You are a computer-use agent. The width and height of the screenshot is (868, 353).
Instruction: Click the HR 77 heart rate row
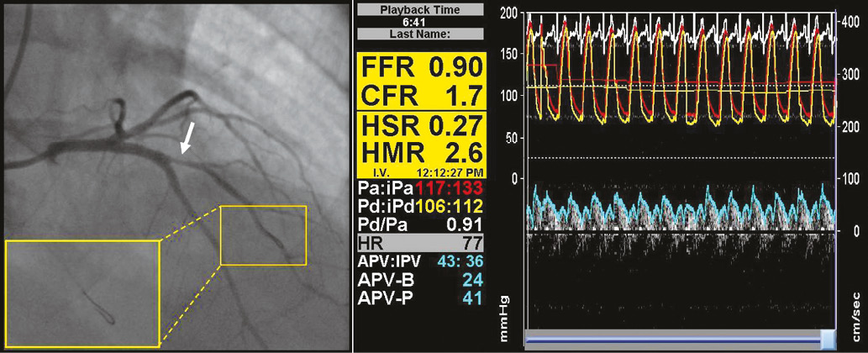tap(420, 244)
